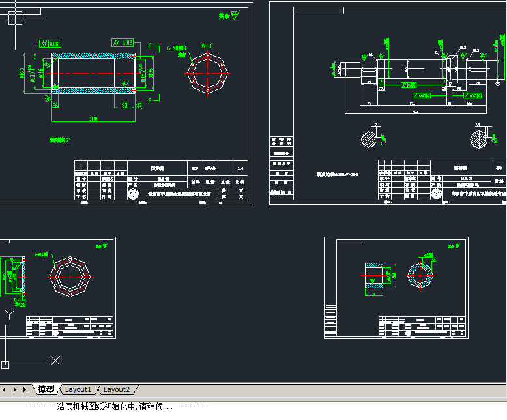Select the red centerline of the sleeve
This screenshot has width=507, height=420.
tap(94, 74)
